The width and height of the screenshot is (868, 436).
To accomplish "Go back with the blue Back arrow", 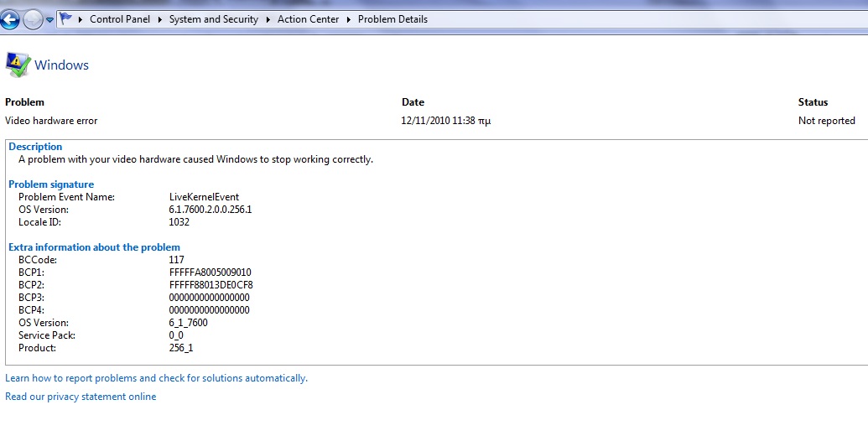I will [x=10, y=19].
